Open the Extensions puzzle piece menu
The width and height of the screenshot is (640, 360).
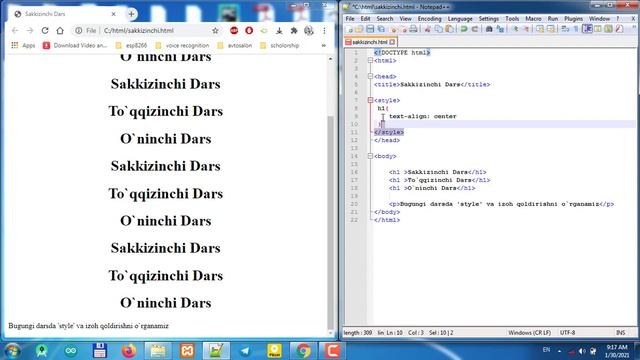pos(294,31)
